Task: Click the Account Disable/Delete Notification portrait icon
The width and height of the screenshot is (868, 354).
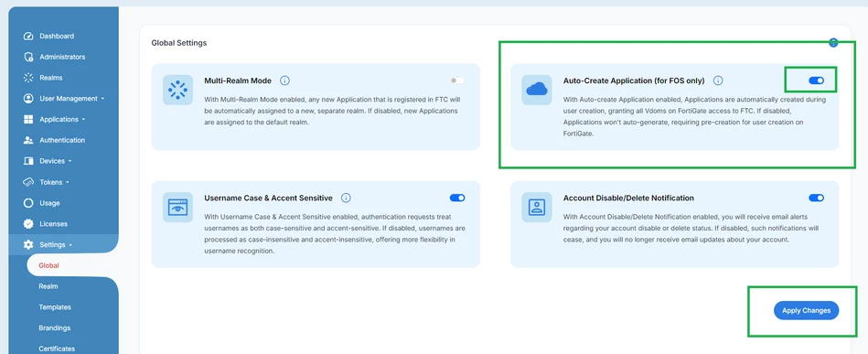Action: (x=536, y=208)
